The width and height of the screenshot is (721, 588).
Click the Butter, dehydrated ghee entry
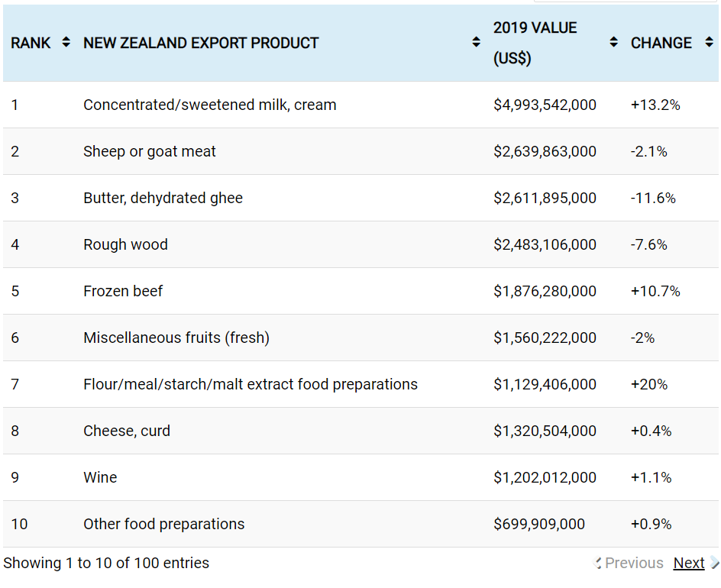point(163,198)
